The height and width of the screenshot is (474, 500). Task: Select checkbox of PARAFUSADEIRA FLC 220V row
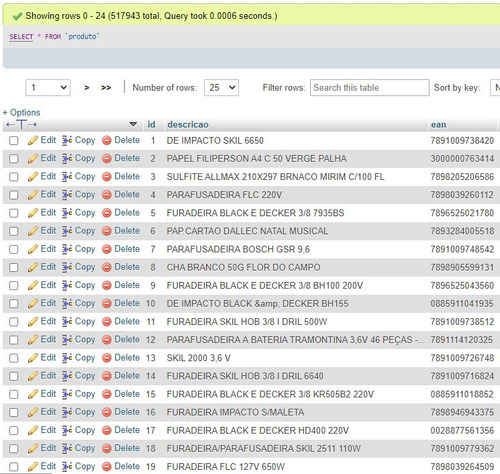14,195
